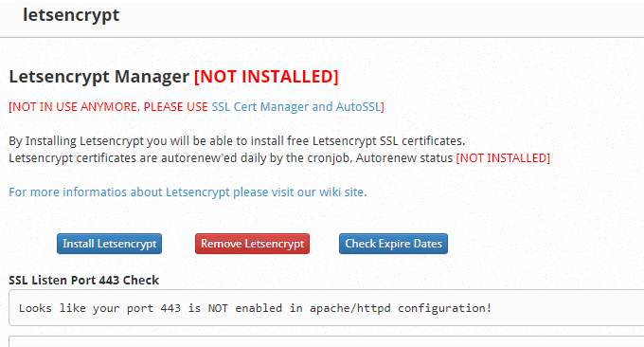Click the autorenew'ed daily by cronjob sentence
This screenshot has height=347, width=644.
pos(230,158)
